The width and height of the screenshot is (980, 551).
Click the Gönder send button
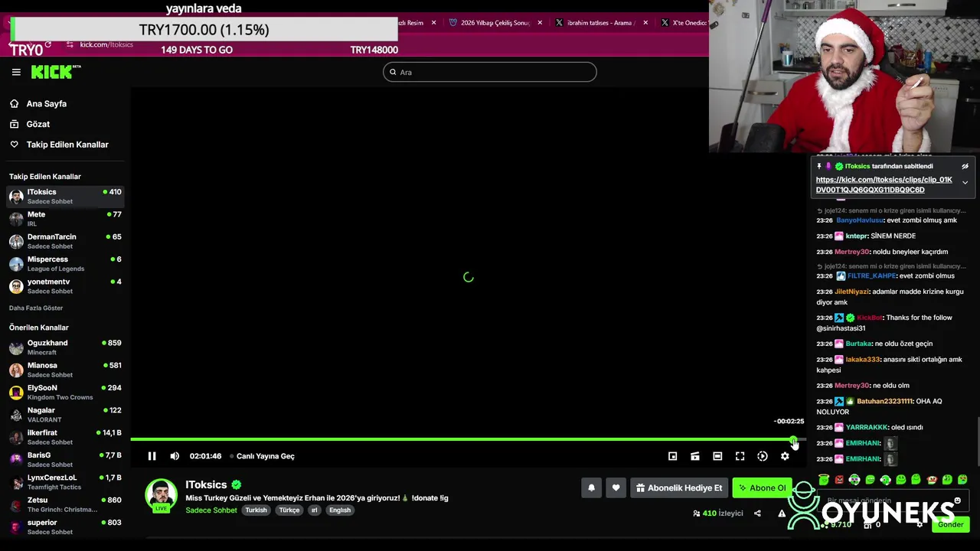(x=950, y=524)
